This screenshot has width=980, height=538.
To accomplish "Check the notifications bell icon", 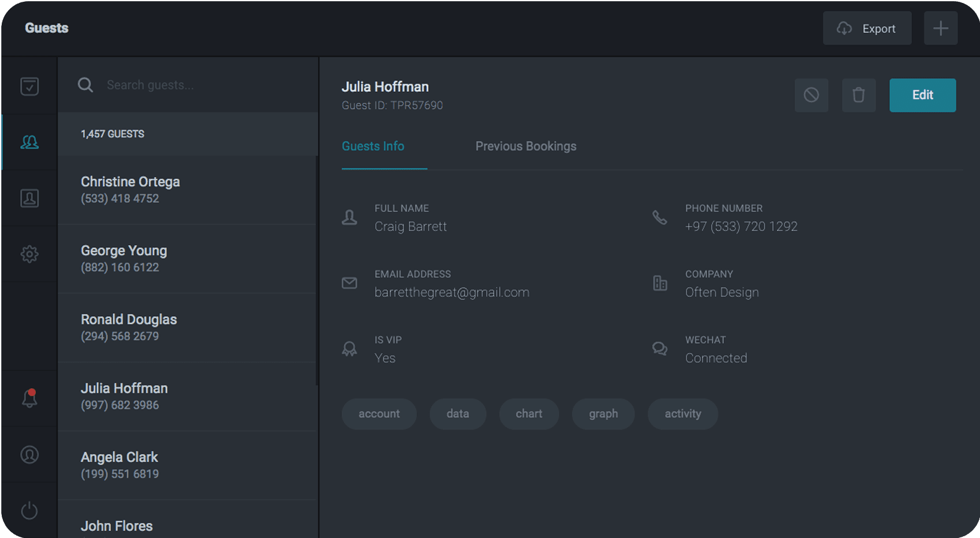I will pyautogui.click(x=29, y=398).
